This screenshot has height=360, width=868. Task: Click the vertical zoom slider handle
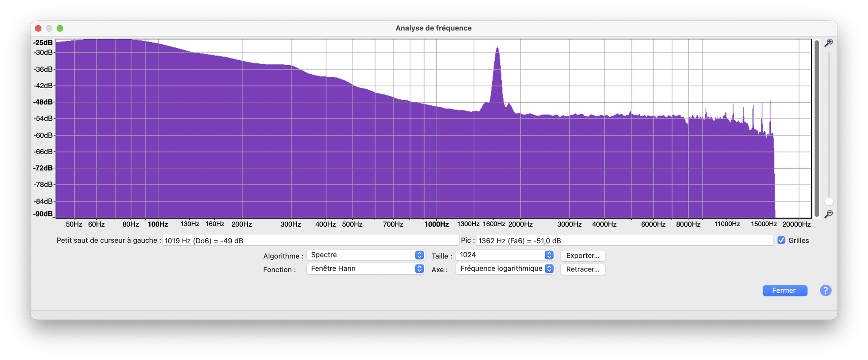click(829, 201)
